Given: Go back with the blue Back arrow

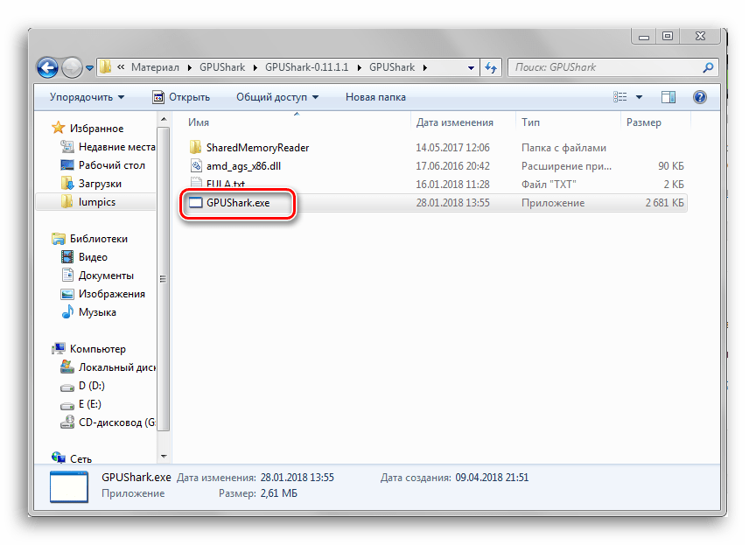Looking at the screenshot, I should click(x=48, y=67).
